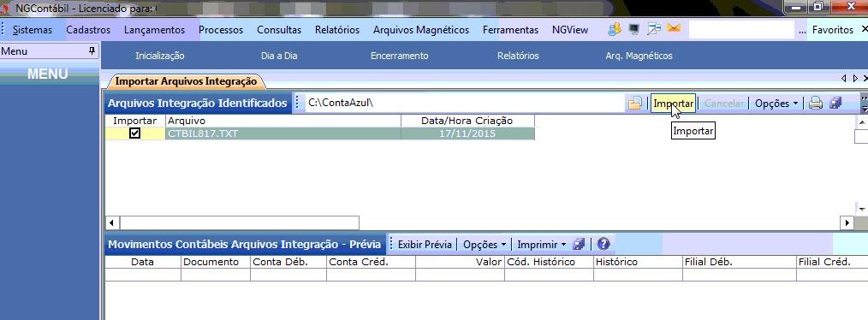
Task: Open the Opções dropdown in Prévia toolbar
Action: point(485,244)
